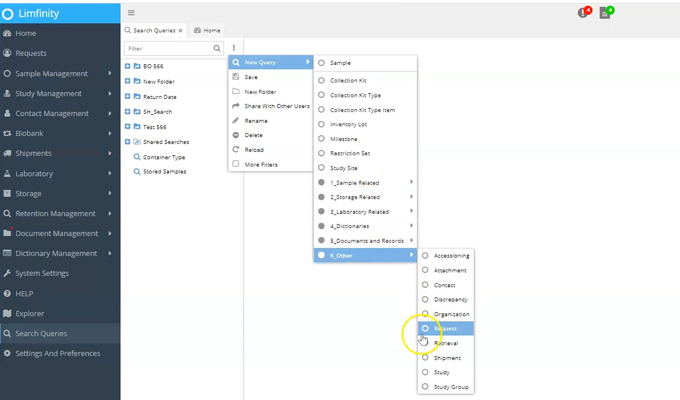
Task: Choose Save from the menu
Action: coord(271,77)
